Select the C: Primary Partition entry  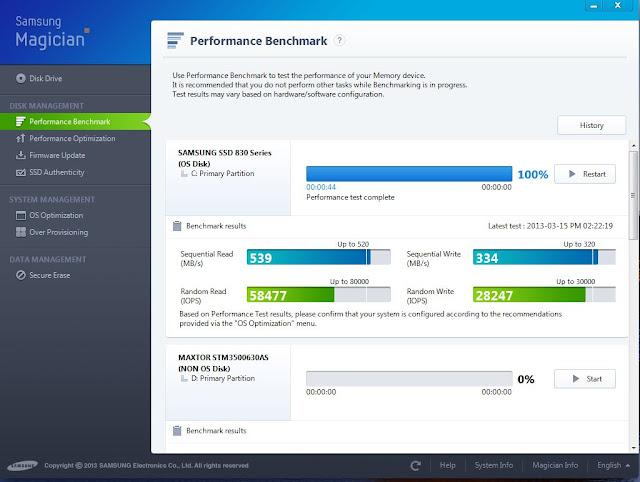[x=222, y=173]
